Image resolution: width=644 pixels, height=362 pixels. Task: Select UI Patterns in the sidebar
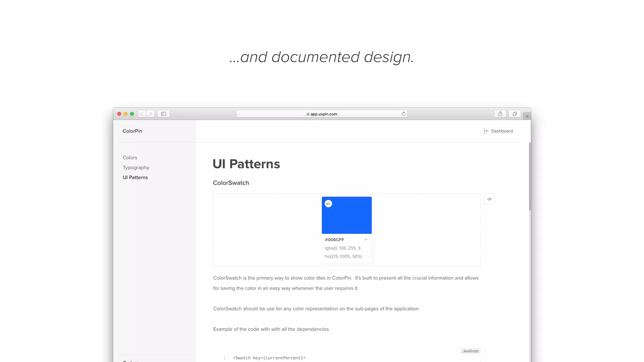click(x=135, y=177)
